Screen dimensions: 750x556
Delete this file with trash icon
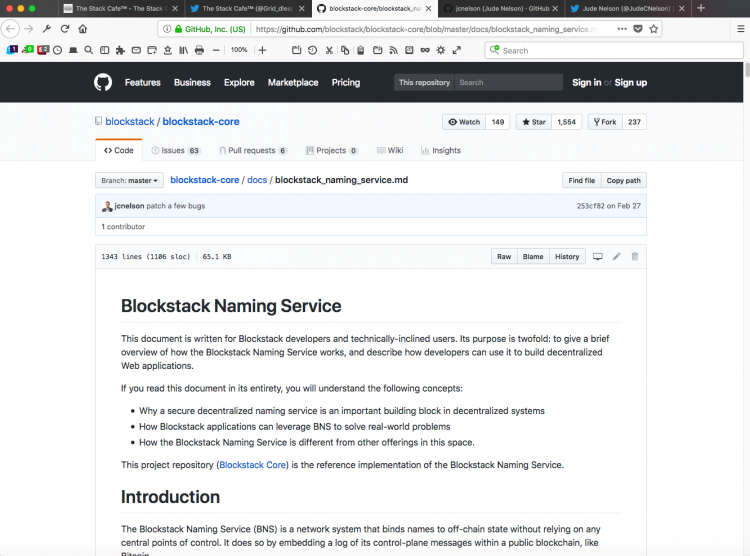coord(635,256)
